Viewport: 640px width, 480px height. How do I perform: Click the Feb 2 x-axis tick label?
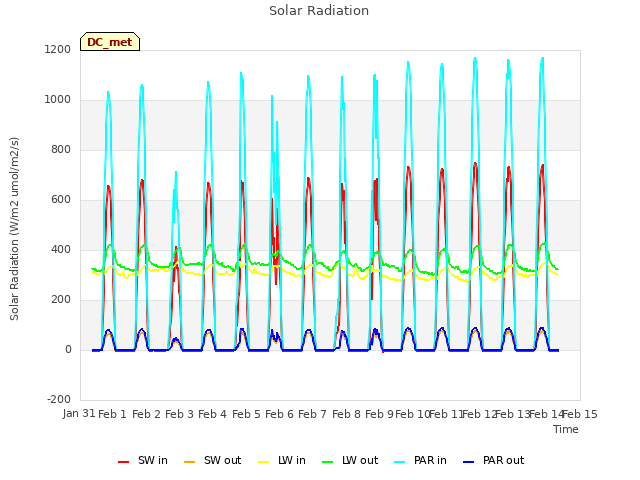coord(146,414)
